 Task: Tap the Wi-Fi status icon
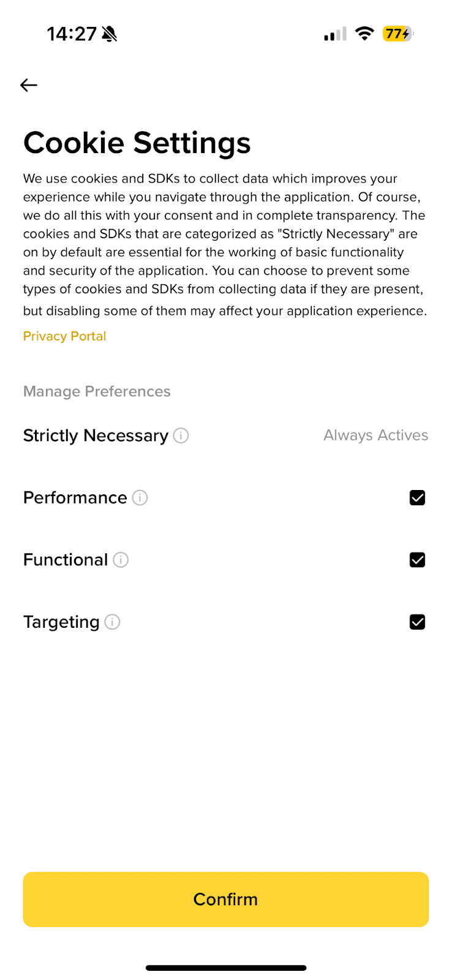tap(364, 34)
